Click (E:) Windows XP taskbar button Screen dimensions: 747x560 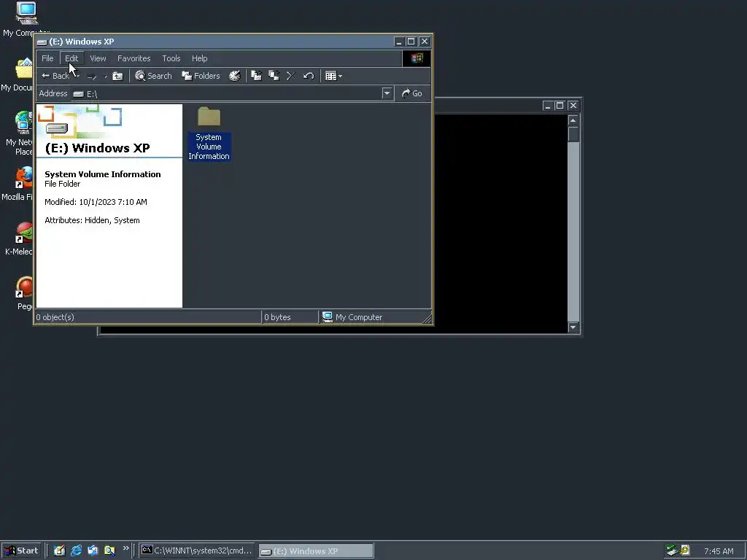(x=317, y=551)
